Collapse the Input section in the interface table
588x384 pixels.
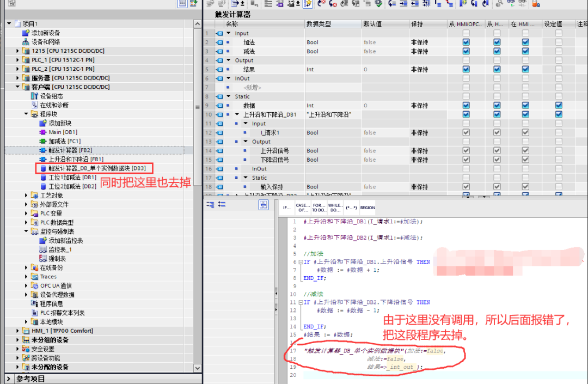point(228,33)
